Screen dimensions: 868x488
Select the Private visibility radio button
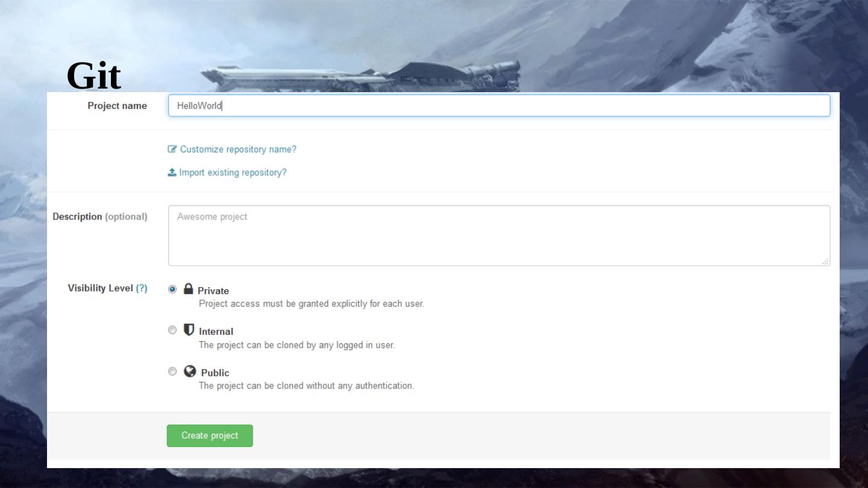click(173, 289)
